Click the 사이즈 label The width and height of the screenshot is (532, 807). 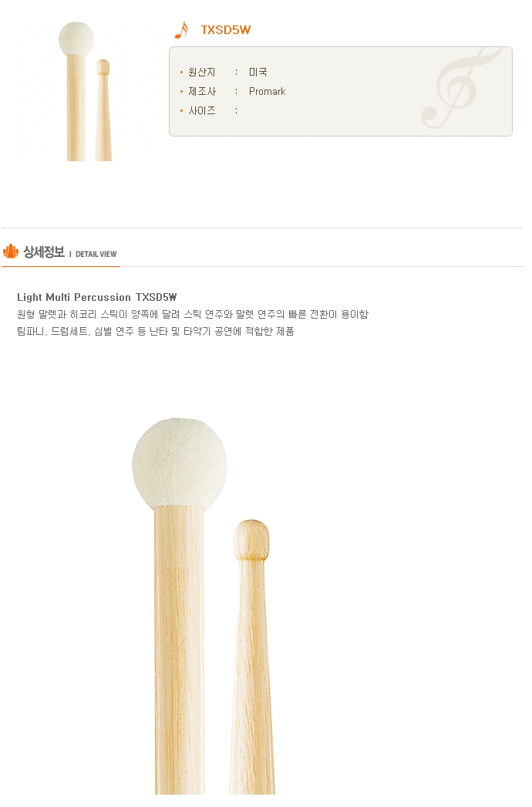point(202,110)
